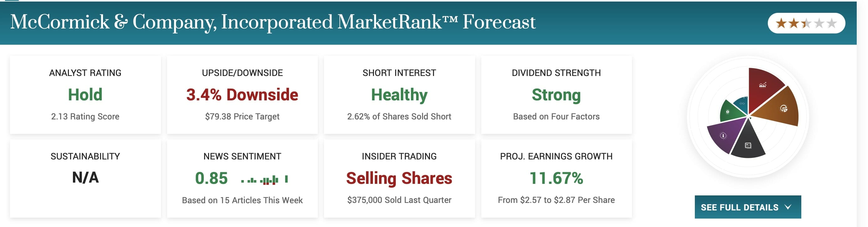Click the half-filled third star

coord(806,23)
